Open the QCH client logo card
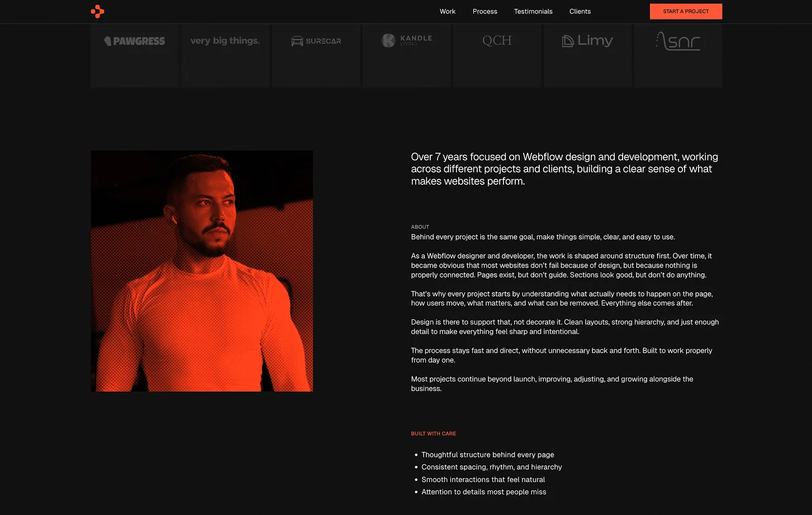Image resolution: width=812 pixels, height=515 pixels. tap(497, 55)
